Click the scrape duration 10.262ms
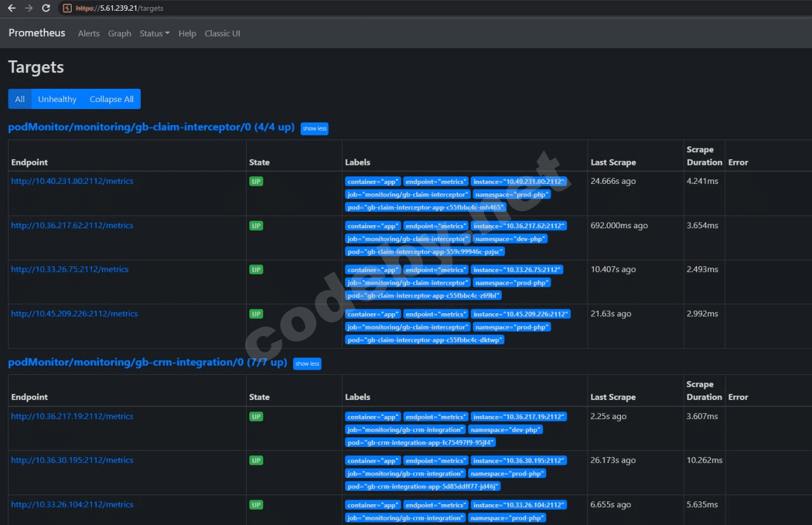 tap(704, 460)
